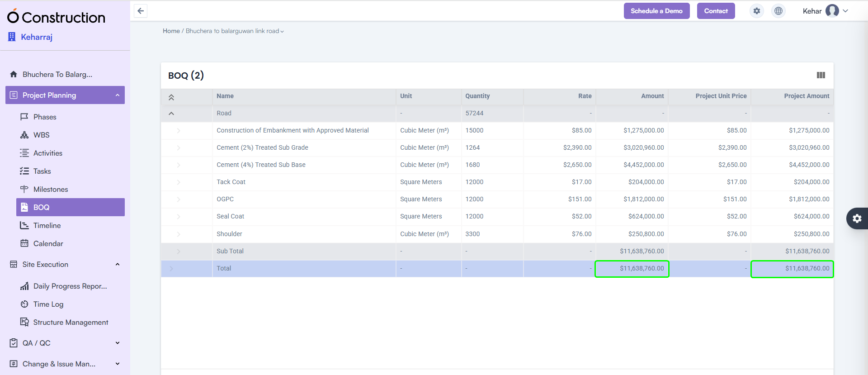Click the Schedule a Demo button
868x375 pixels.
[656, 11]
